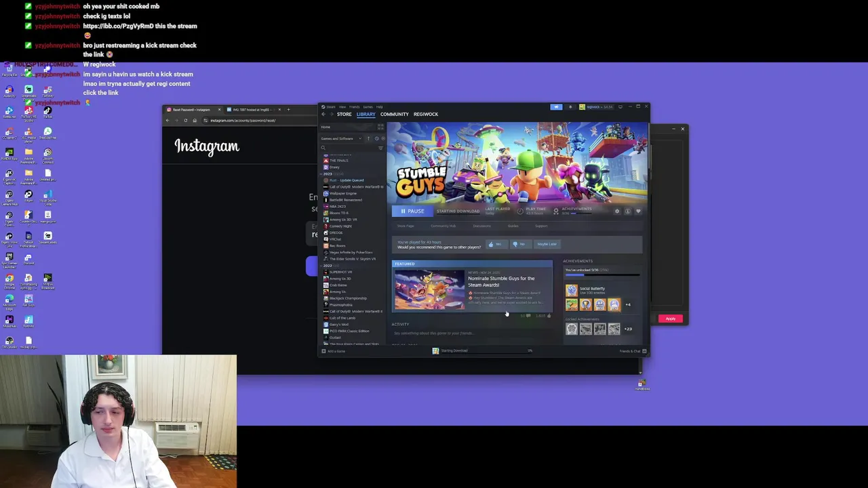Open the Steam menu in the title bar
868x488 pixels.
coord(331,106)
